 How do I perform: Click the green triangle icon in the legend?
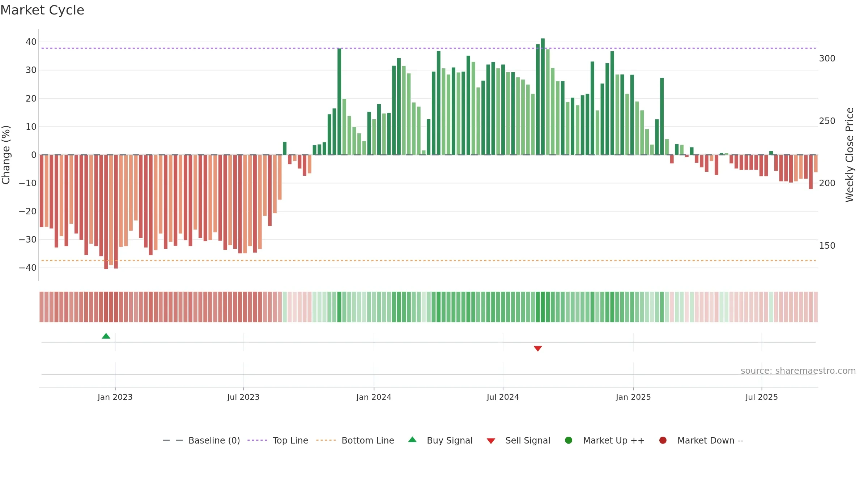[x=412, y=440]
